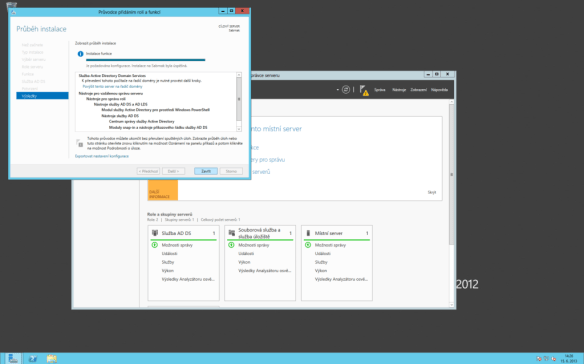Launch PowerShell from the taskbar
The height and width of the screenshot is (364, 584).
point(33,358)
